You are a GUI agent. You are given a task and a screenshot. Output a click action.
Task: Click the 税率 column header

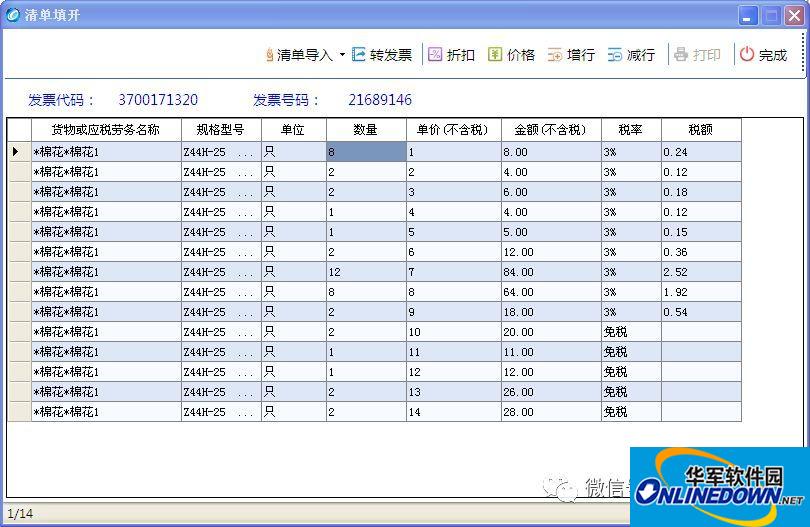tap(630, 130)
